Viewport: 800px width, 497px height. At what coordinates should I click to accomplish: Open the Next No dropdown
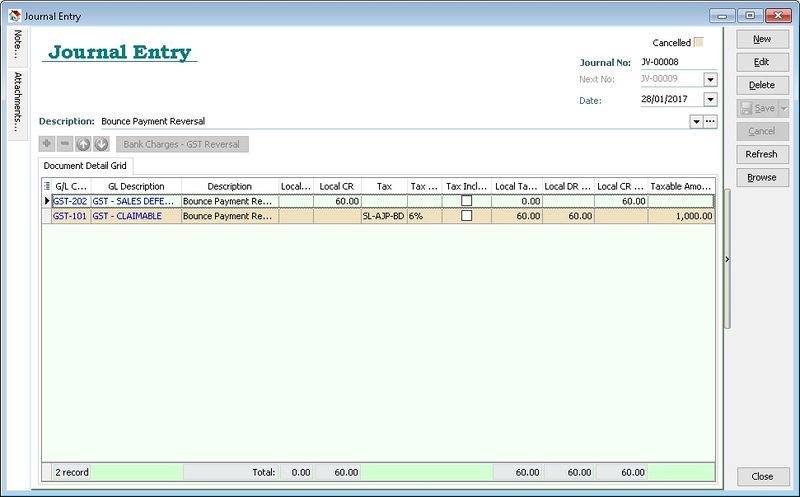coord(710,80)
